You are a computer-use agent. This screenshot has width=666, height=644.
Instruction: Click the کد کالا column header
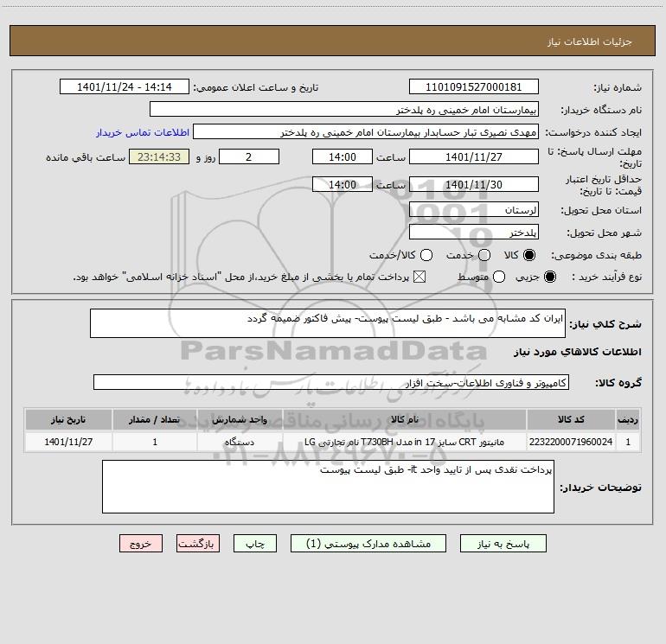[x=571, y=419]
